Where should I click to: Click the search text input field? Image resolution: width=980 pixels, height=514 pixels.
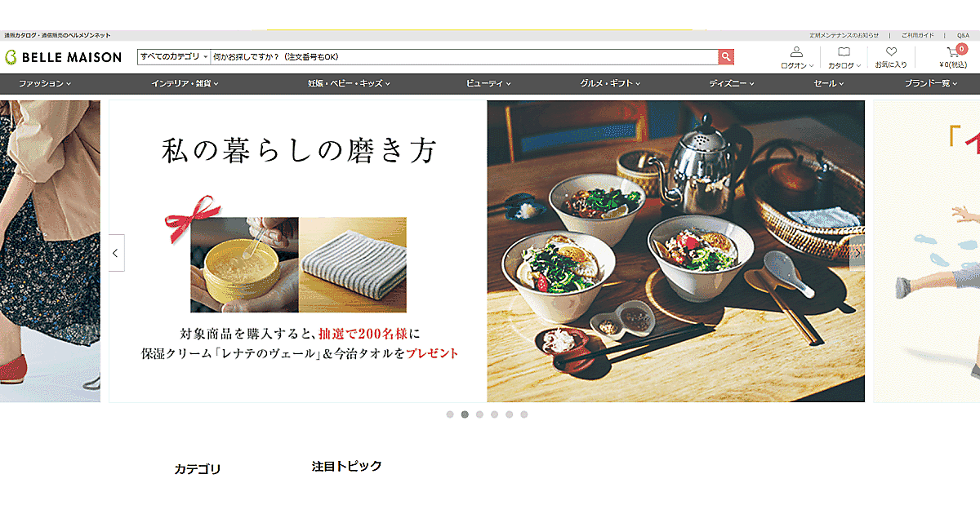465,56
